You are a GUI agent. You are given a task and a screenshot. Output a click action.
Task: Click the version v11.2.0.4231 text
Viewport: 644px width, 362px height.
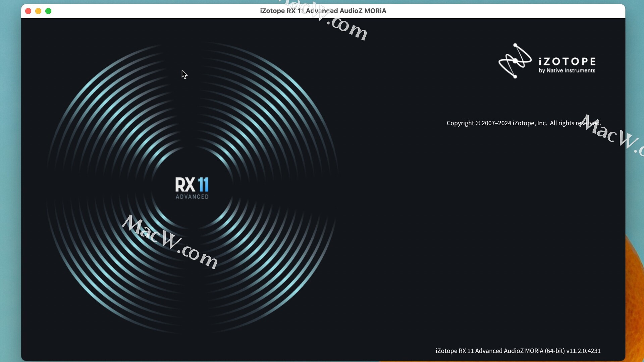(583, 351)
